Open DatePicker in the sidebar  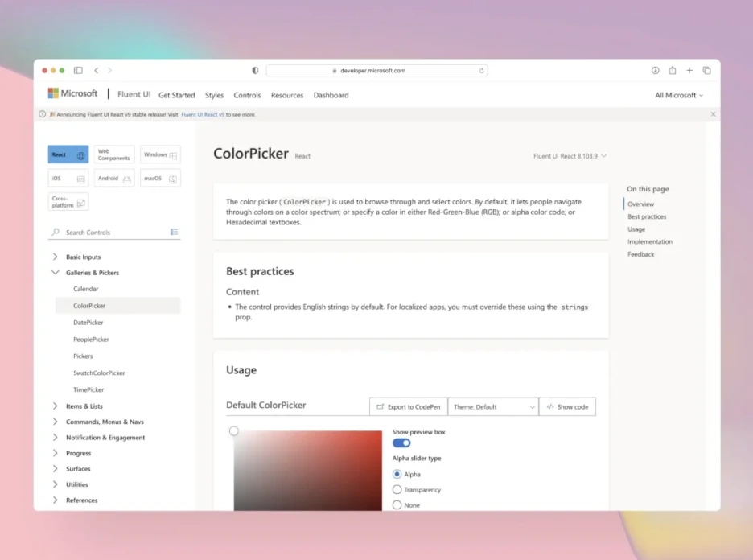[x=117, y=323]
